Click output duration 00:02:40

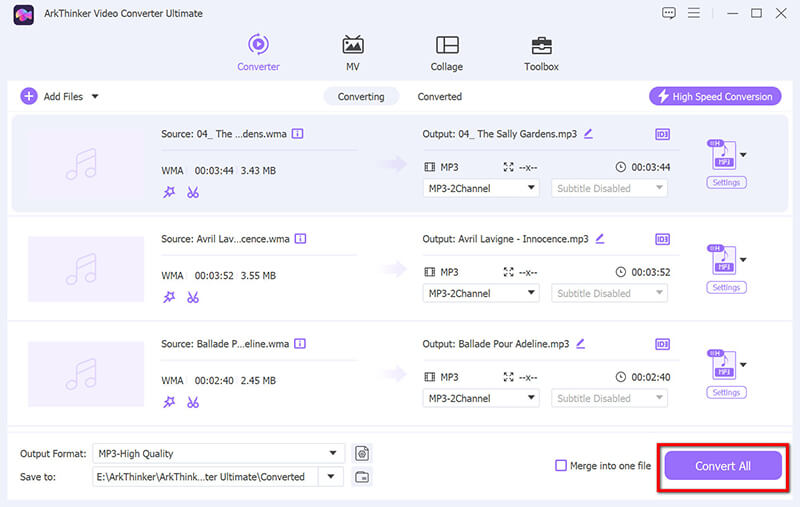pos(651,377)
